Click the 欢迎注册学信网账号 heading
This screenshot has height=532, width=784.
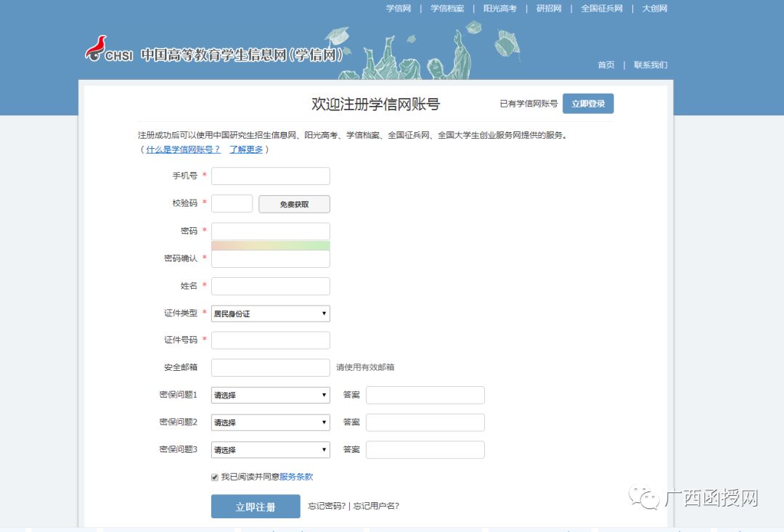[x=375, y=104]
